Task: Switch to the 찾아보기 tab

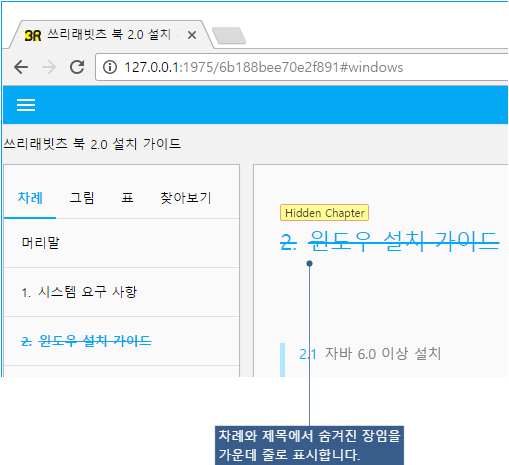Action: [x=186, y=198]
